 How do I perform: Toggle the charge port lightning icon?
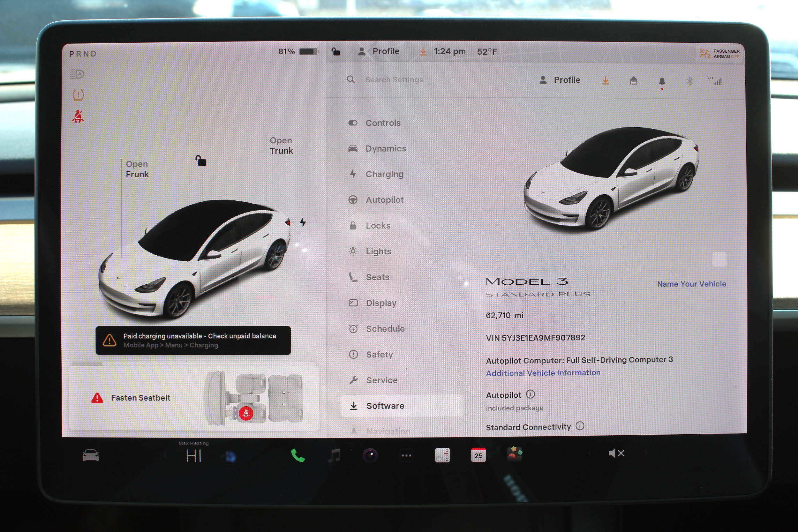(303, 222)
